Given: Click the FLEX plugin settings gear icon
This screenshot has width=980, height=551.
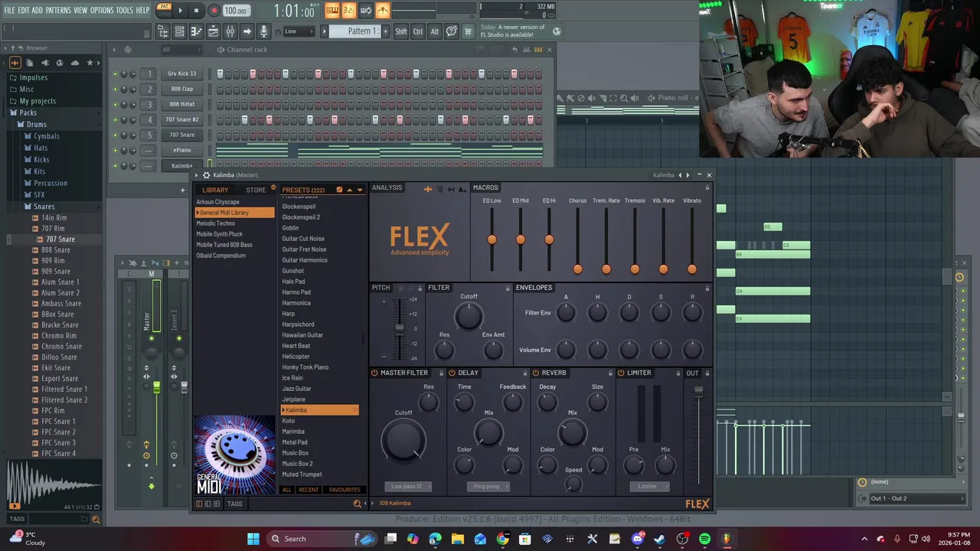Looking at the screenshot, I should click(x=206, y=175).
